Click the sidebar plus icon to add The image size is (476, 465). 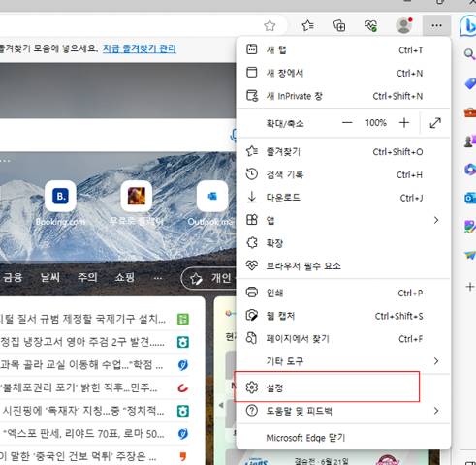tap(470, 287)
